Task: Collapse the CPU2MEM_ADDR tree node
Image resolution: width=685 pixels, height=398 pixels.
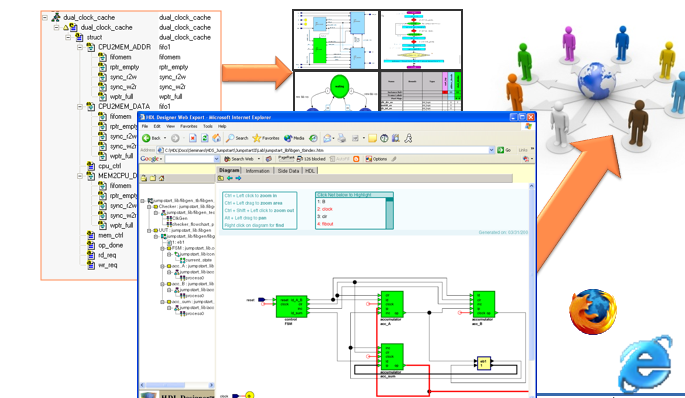Action: coord(80,47)
